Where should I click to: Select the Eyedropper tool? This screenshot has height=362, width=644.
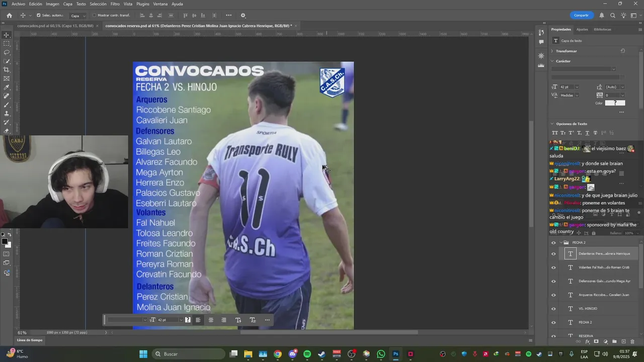[7, 87]
